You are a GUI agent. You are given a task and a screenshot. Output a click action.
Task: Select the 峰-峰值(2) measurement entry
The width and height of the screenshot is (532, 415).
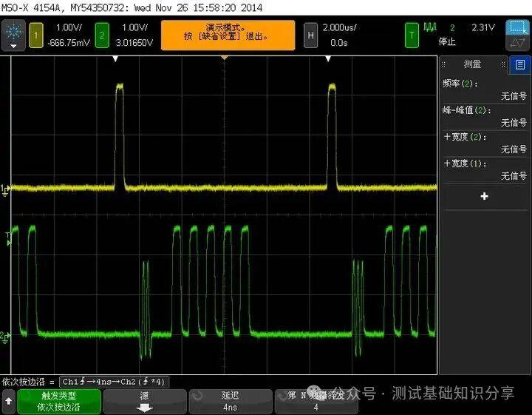point(484,116)
